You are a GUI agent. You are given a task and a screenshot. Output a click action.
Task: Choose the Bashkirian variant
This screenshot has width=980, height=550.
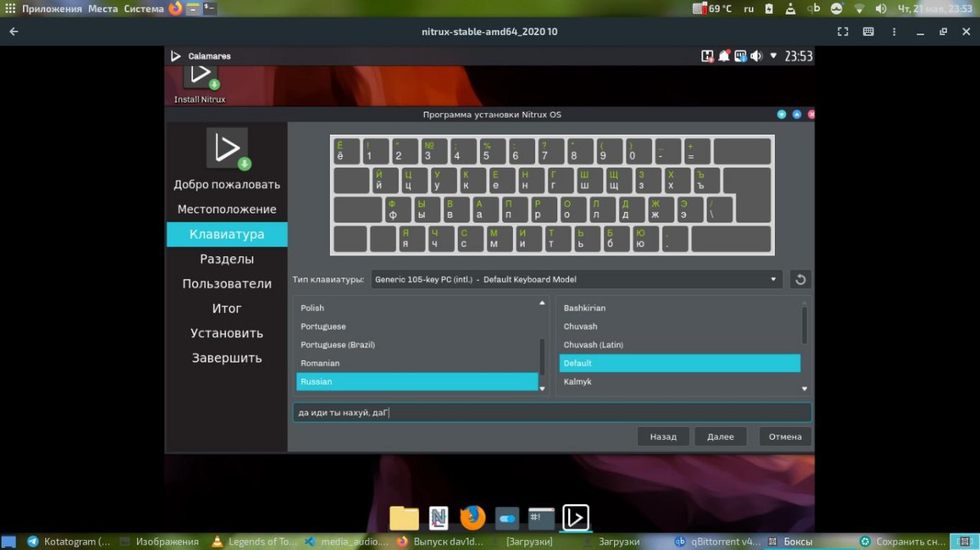pos(680,308)
